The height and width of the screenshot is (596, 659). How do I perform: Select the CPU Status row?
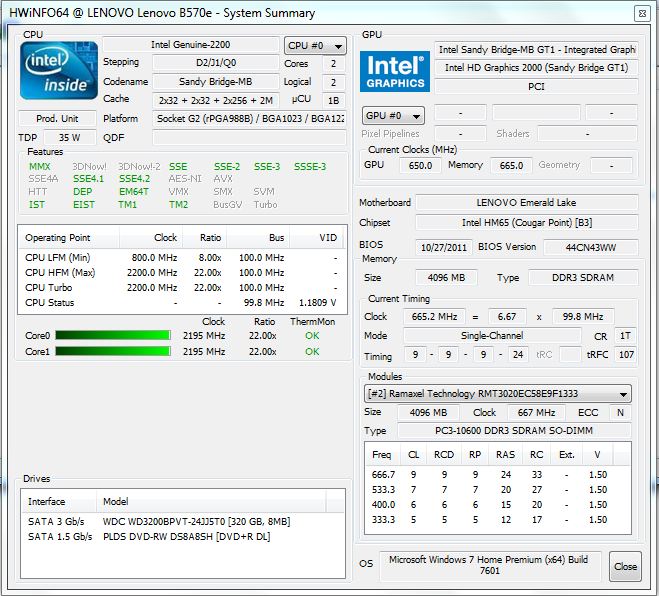tap(182, 303)
